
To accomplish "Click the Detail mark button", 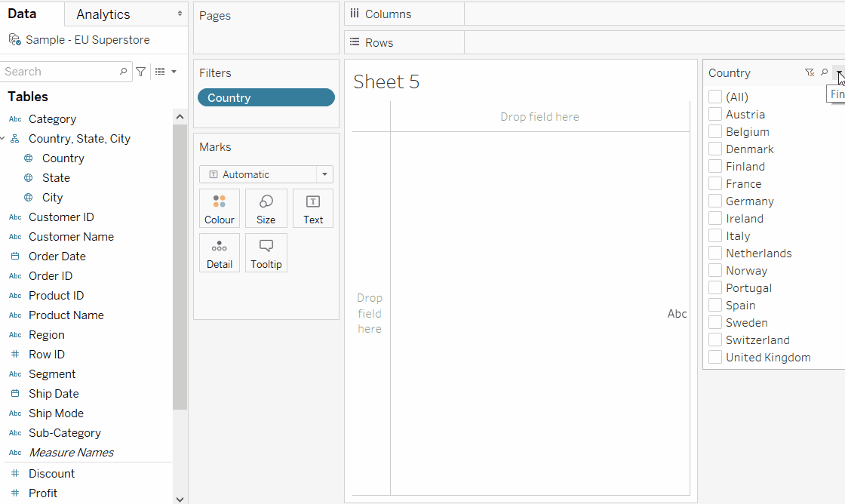I will coord(220,253).
